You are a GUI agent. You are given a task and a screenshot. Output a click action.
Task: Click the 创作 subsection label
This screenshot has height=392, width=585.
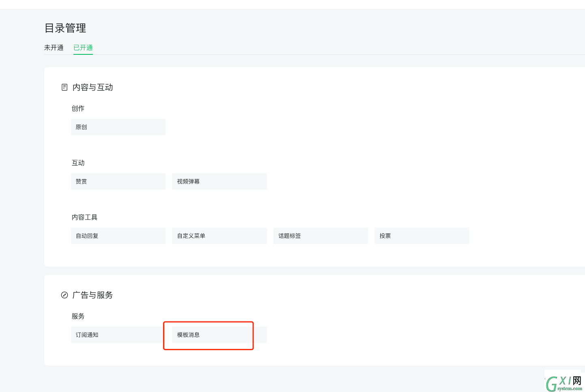point(78,108)
